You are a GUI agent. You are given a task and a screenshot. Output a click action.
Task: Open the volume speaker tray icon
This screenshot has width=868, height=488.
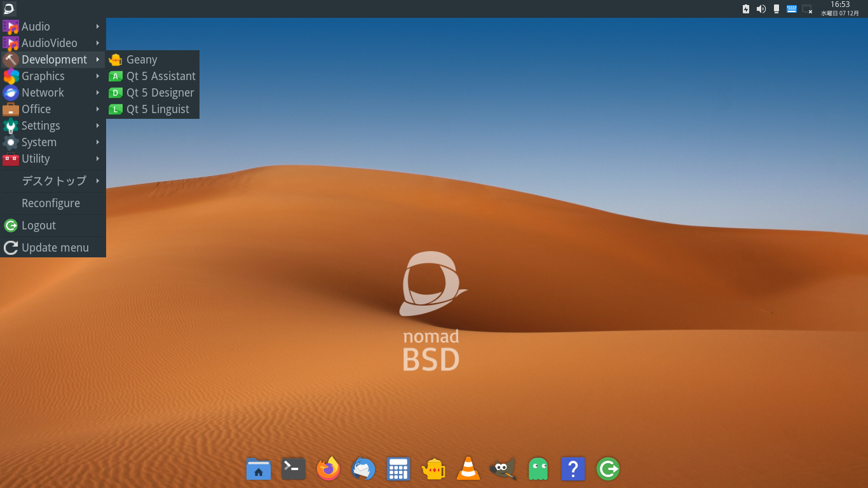(761, 9)
